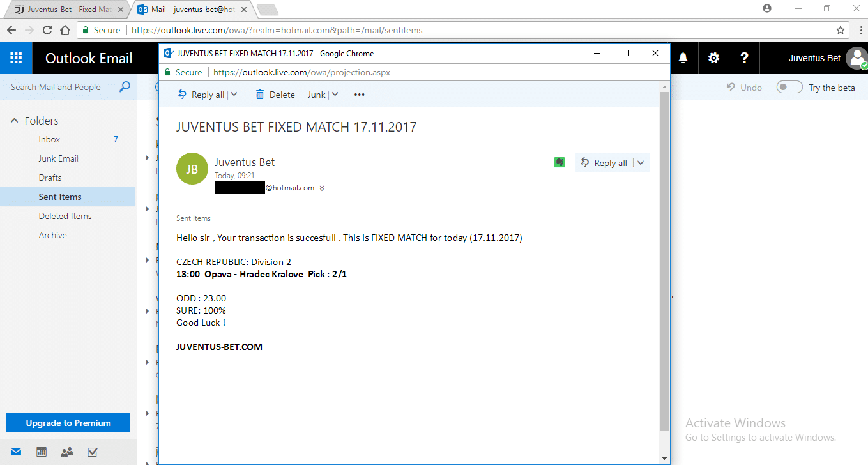
Task: Click Upgrade to Premium button
Action: click(68, 423)
